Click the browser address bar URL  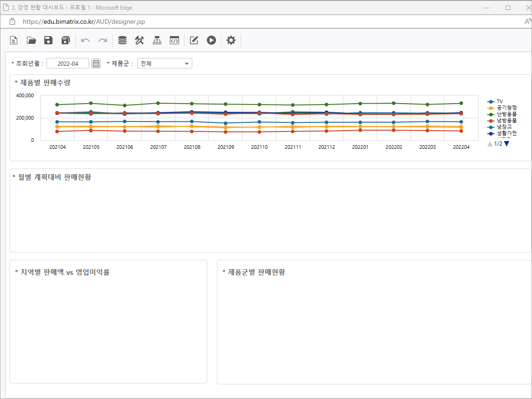tap(84, 21)
